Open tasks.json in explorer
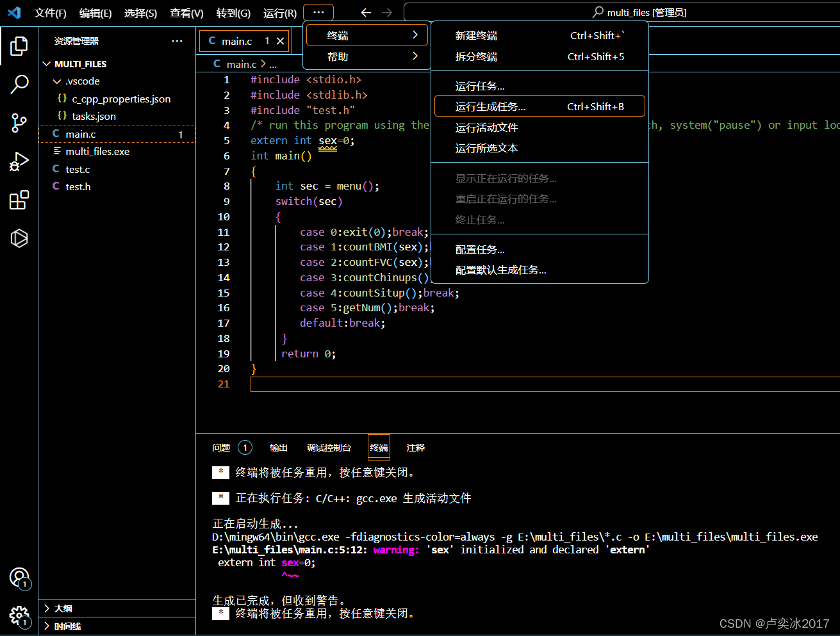This screenshot has width=840, height=636. click(x=117, y=116)
